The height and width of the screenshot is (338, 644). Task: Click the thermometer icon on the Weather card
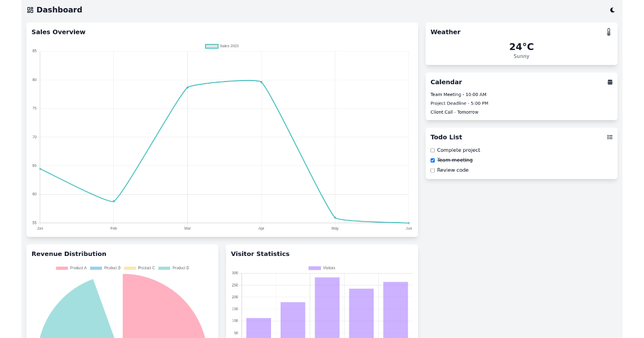click(x=609, y=32)
